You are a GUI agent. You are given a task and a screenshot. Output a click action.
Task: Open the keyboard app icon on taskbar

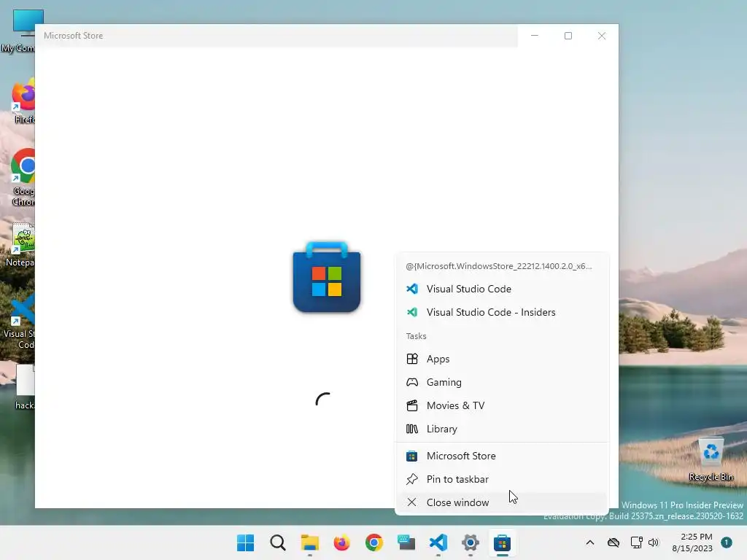[406, 542]
